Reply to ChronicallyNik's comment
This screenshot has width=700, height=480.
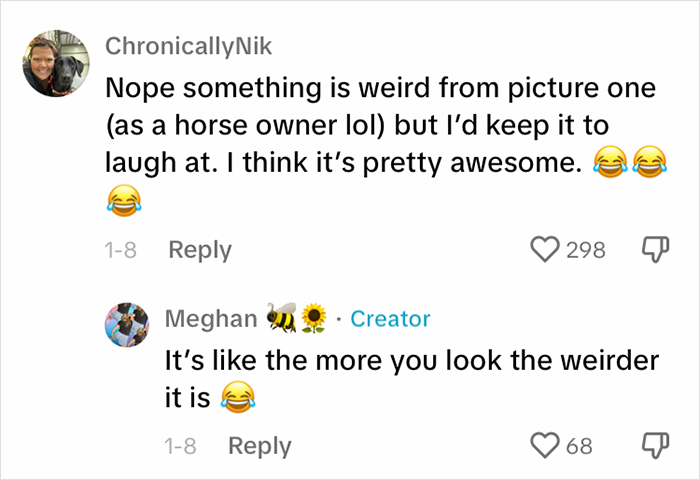tap(199, 250)
